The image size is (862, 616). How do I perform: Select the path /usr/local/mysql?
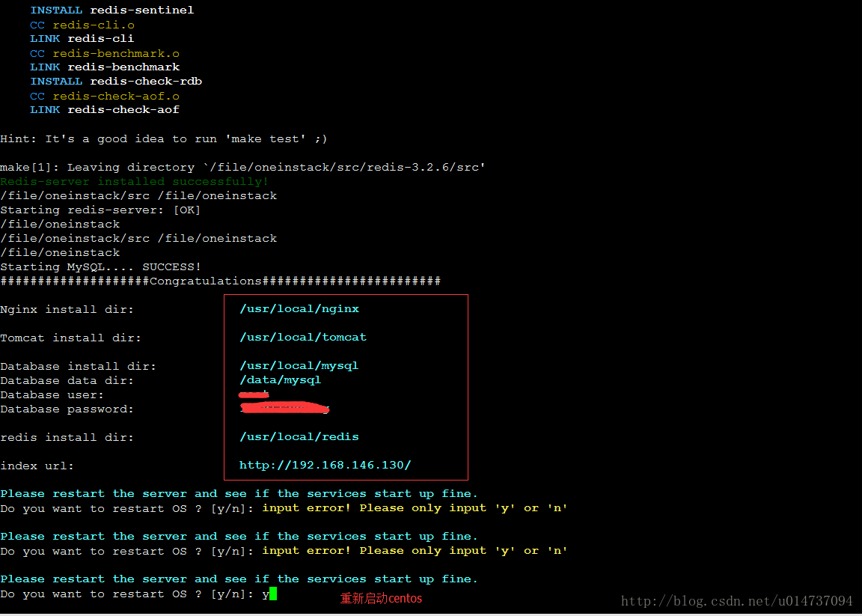pos(299,366)
